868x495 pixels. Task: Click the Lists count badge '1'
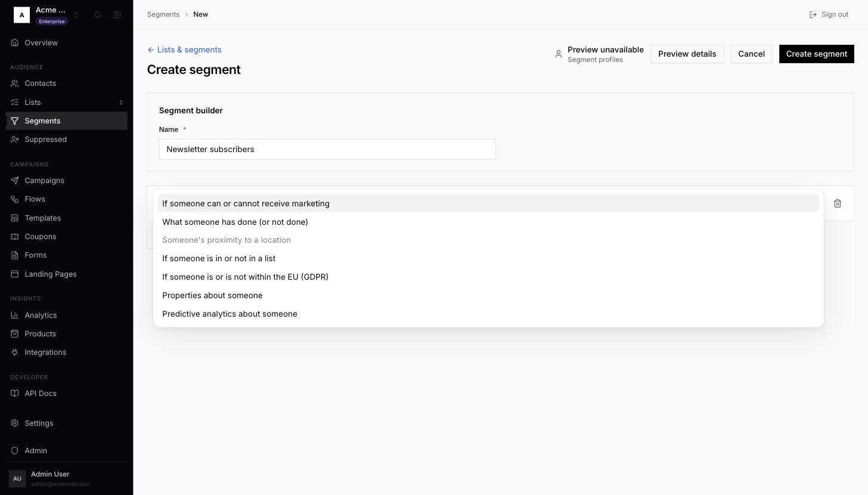[x=121, y=103]
